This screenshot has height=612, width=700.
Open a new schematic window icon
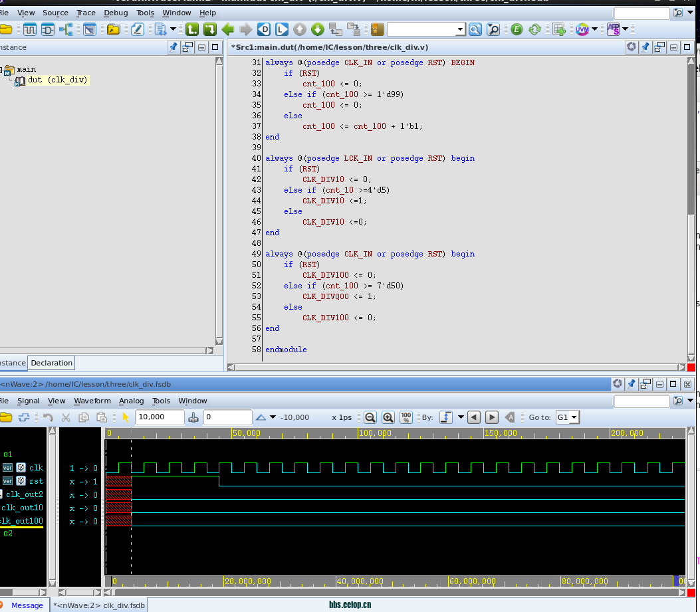47,30
